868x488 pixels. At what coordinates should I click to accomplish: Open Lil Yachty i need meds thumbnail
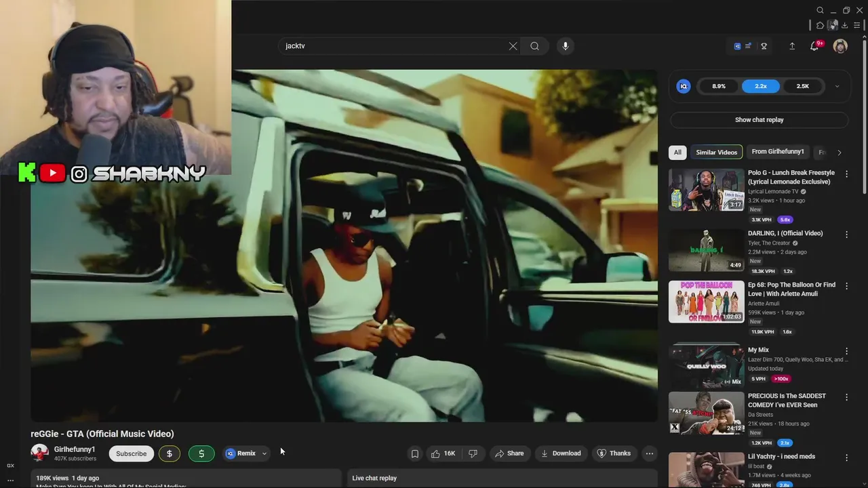pyautogui.click(x=706, y=470)
